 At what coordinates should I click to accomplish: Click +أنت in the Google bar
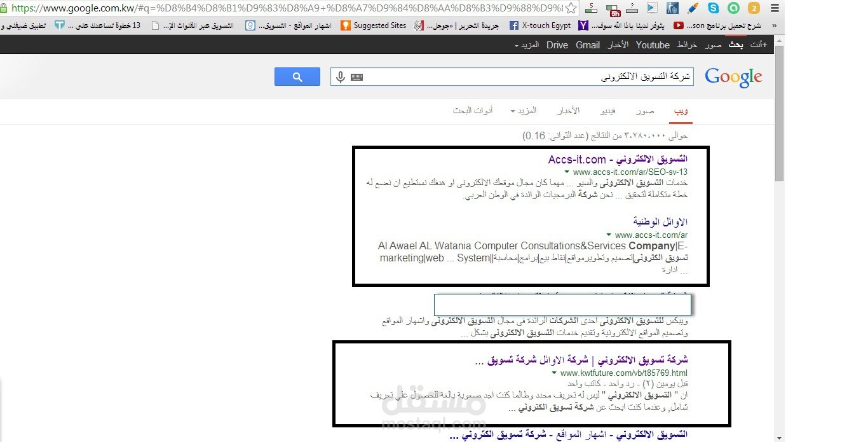tap(759, 45)
